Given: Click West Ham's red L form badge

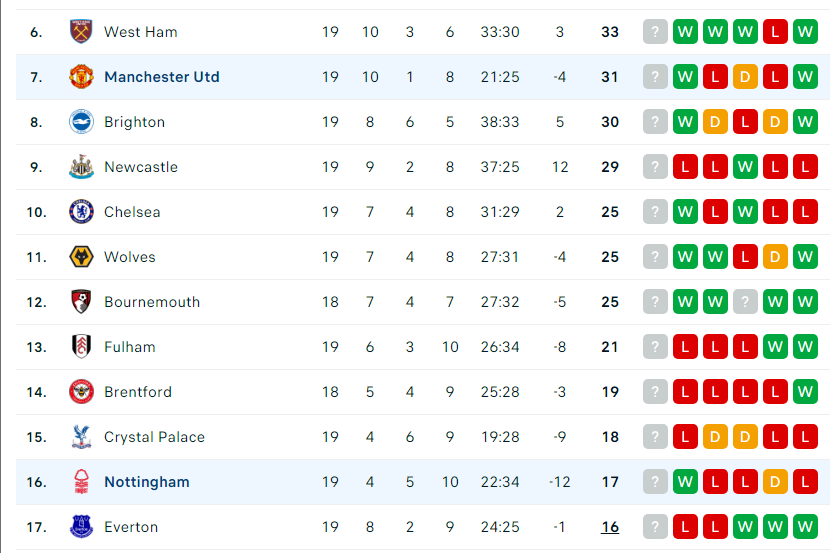Looking at the screenshot, I should (775, 32).
